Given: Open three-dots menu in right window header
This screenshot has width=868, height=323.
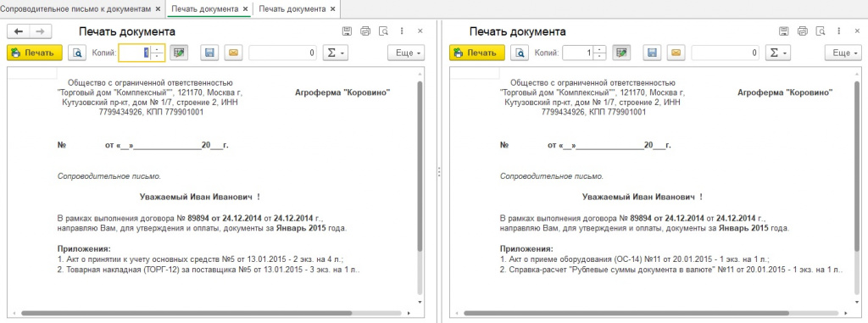Looking at the screenshot, I should [x=839, y=31].
